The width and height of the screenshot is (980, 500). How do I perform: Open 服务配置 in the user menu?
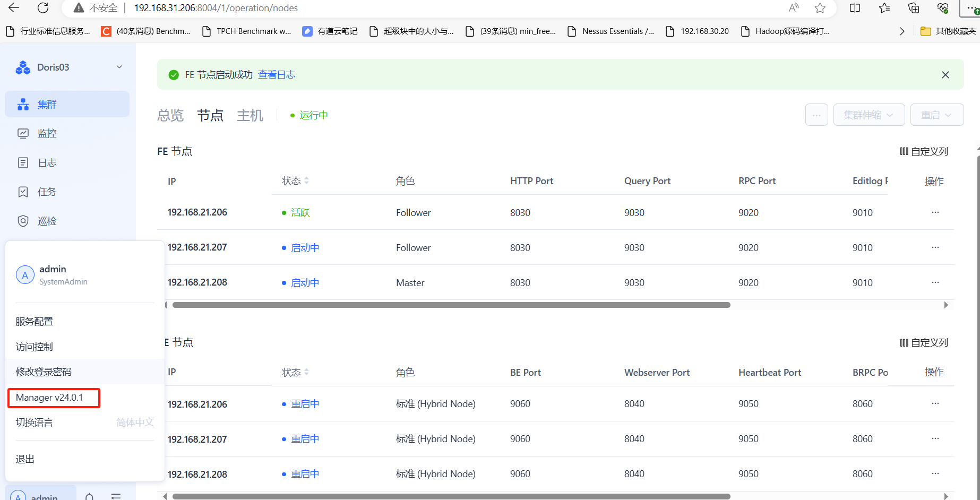pyautogui.click(x=85, y=322)
